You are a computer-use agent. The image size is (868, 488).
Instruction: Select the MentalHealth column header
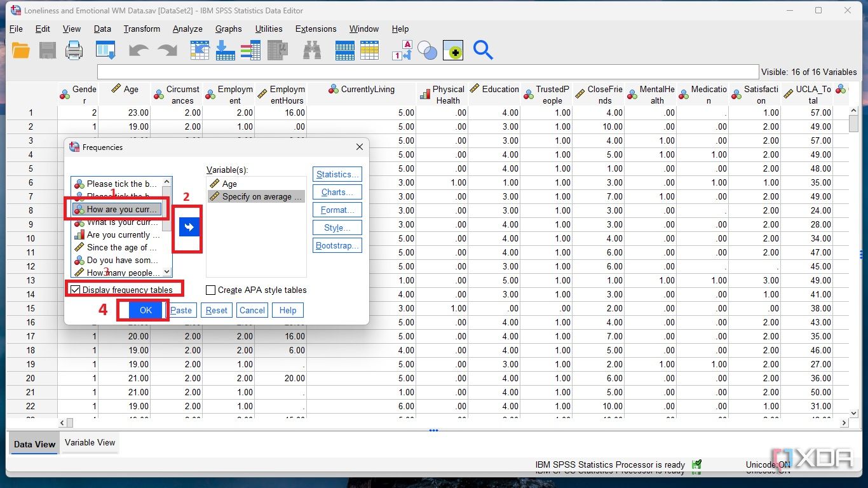651,95
